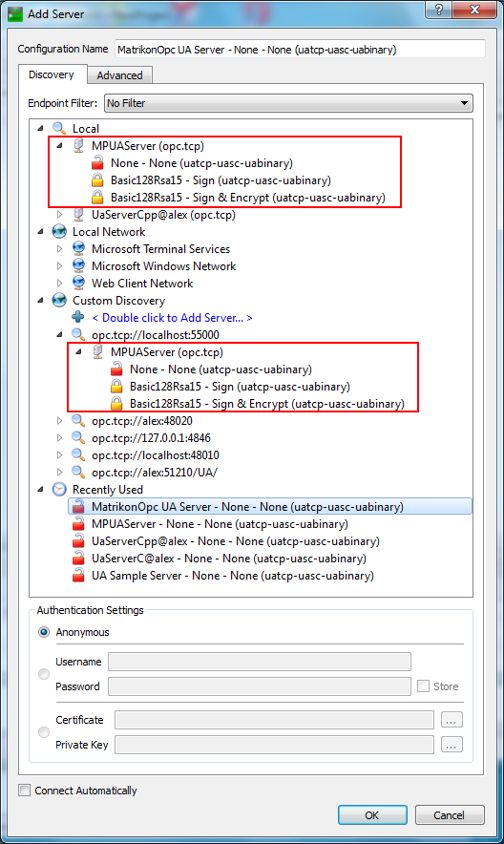The image size is (504, 844).
Task: Click the server icon of UaServerCpp@alex (opc.tcp)
Action: coord(78,214)
